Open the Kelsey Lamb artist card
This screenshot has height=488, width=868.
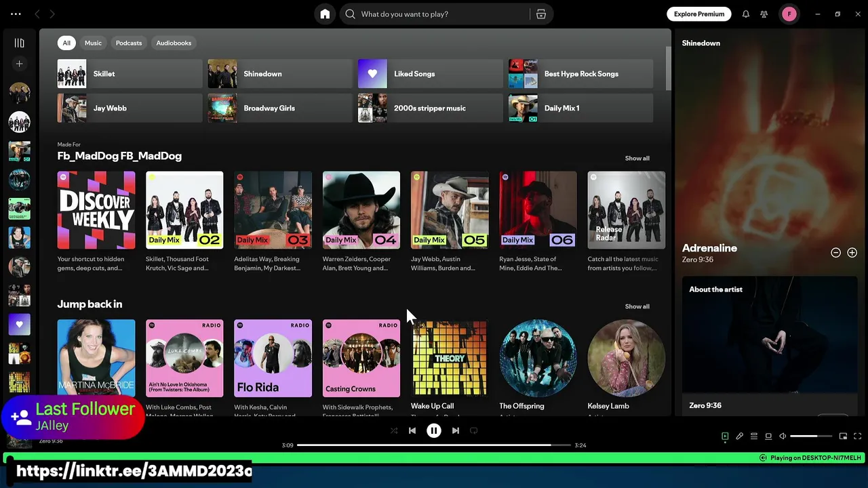627,366
